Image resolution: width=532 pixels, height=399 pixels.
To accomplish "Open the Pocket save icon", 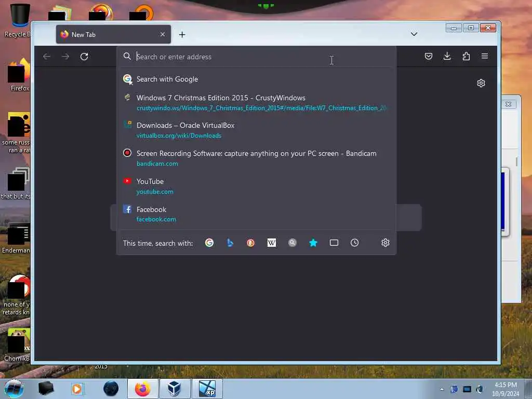I will tap(429, 56).
